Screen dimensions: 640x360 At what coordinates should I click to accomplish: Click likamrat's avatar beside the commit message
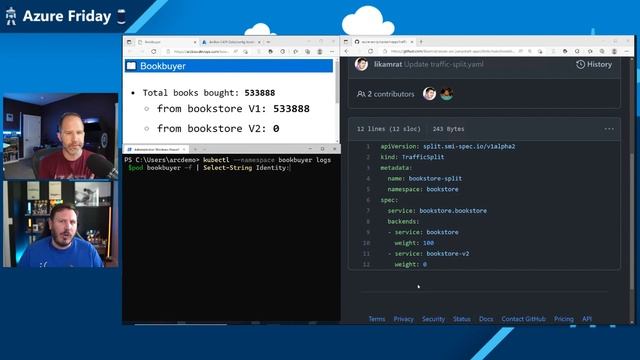(x=361, y=64)
